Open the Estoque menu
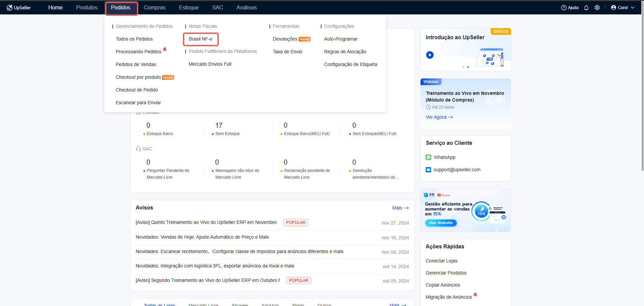 pyautogui.click(x=189, y=7)
